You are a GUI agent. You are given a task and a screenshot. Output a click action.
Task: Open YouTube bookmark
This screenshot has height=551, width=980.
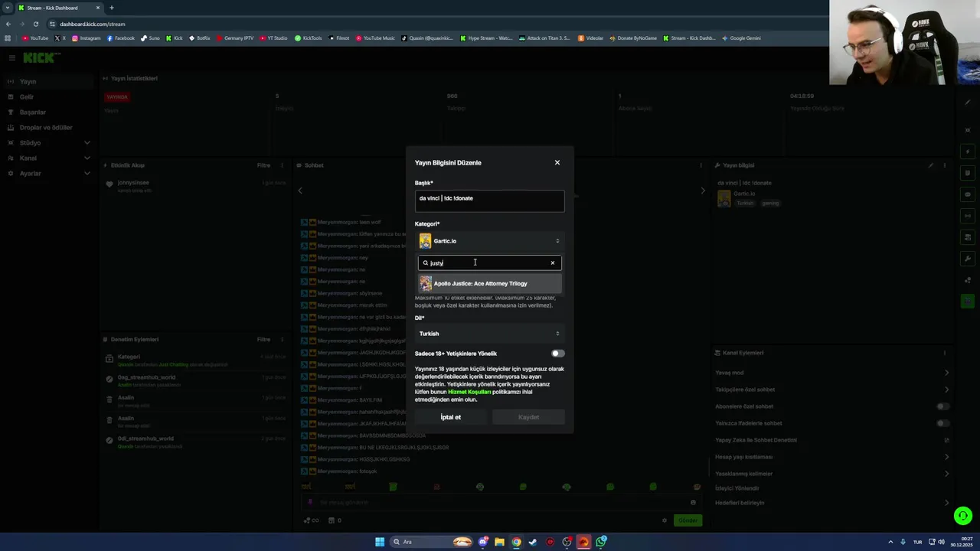35,37
